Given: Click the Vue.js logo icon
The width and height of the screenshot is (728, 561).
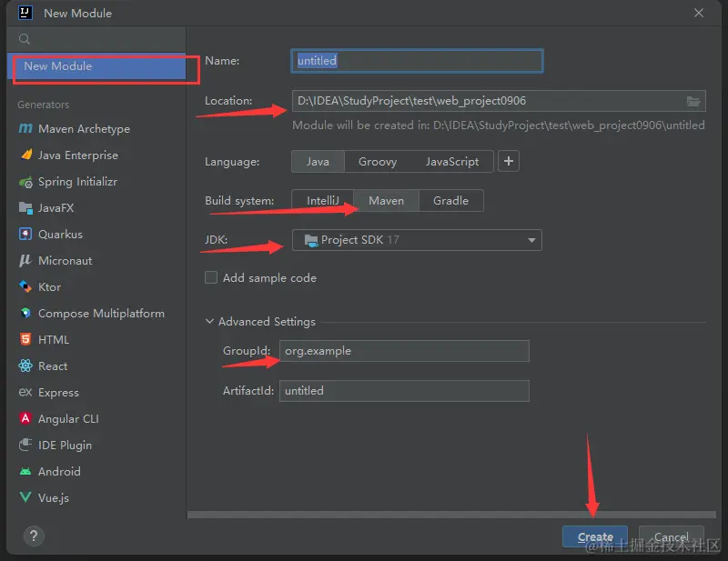Looking at the screenshot, I should (25, 497).
